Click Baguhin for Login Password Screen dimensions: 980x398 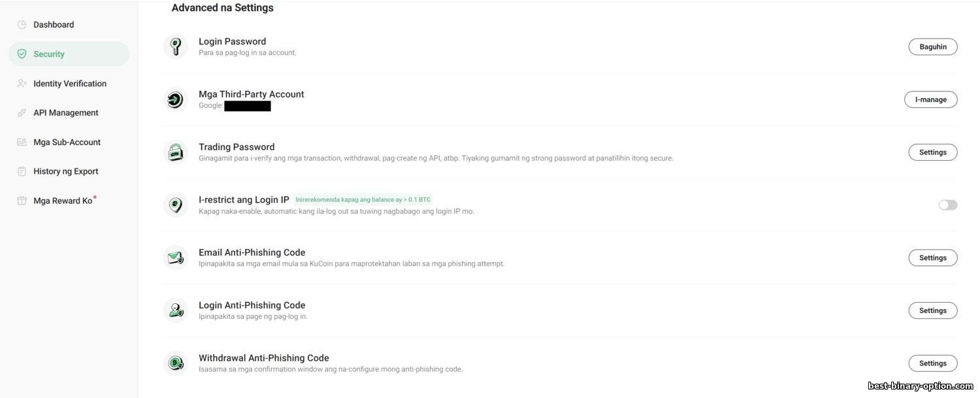(933, 47)
